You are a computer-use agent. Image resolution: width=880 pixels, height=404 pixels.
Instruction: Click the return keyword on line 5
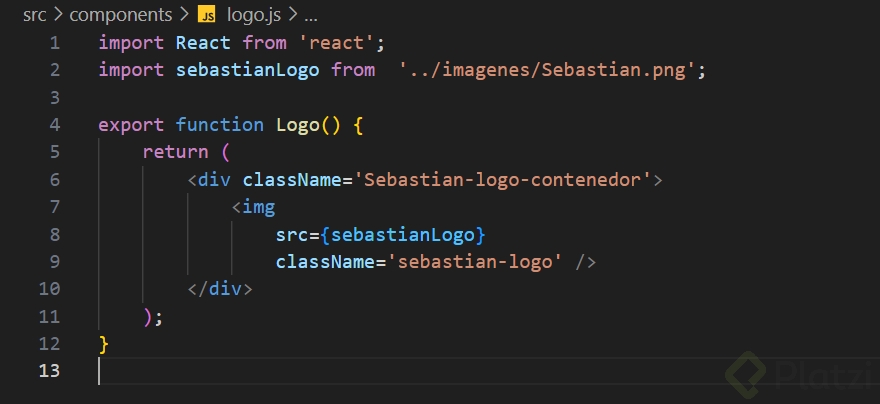coord(175,152)
